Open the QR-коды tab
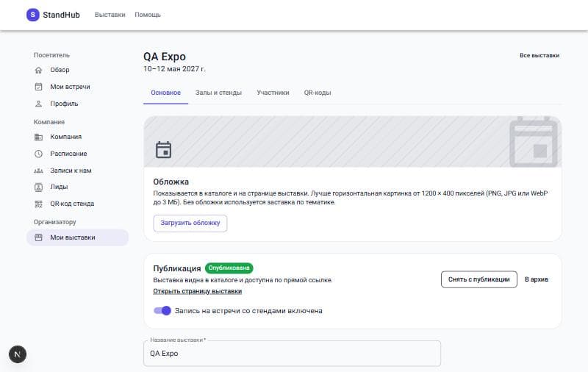This screenshot has height=372, width=588. [318, 93]
